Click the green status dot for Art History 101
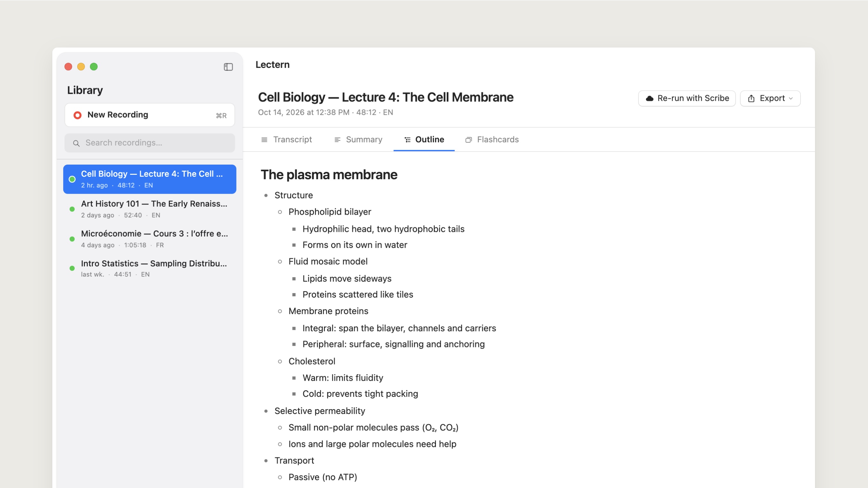The width and height of the screenshot is (868, 488). [x=72, y=209]
